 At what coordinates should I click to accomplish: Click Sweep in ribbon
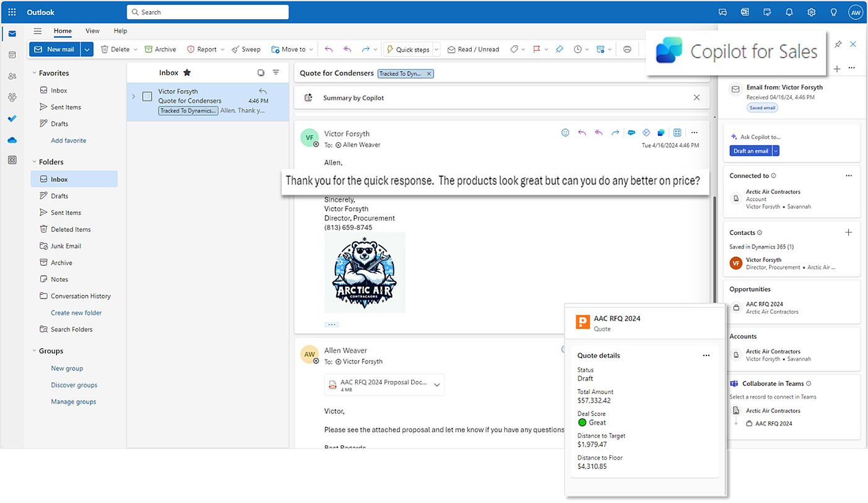point(246,50)
